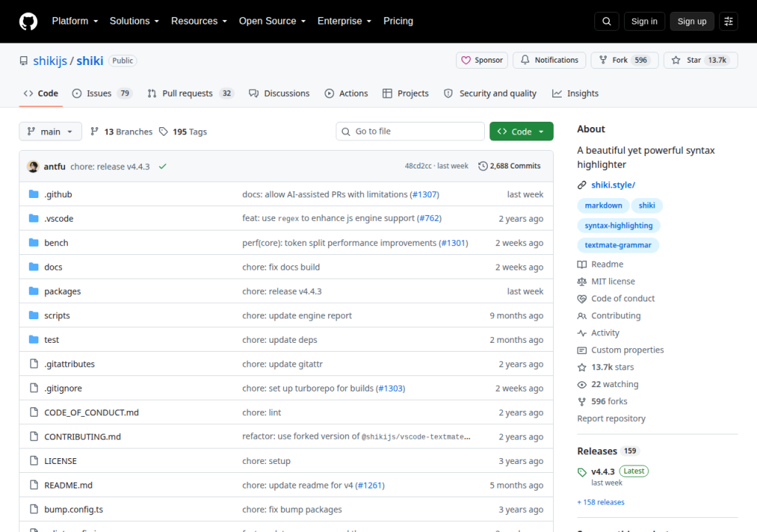757x532 pixels.
Task: Click the Notifications button
Action: pyautogui.click(x=549, y=61)
